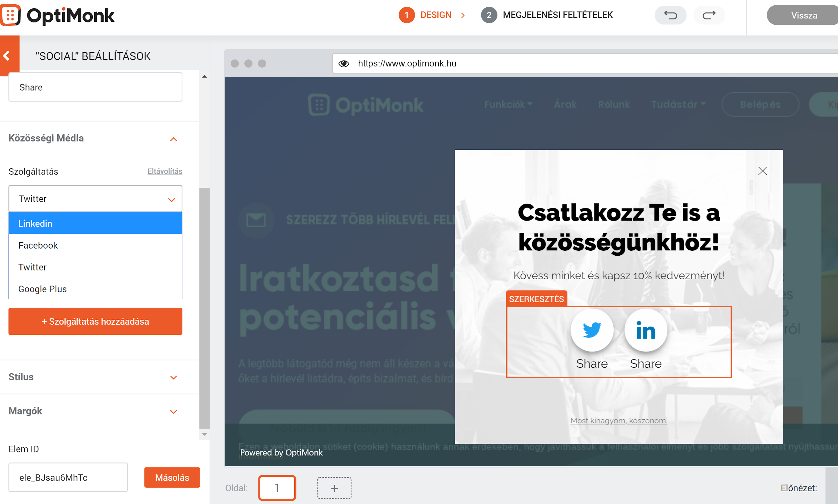Switch to the DESIGN step
The width and height of the screenshot is (838, 504).
click(x=436, y=15)
